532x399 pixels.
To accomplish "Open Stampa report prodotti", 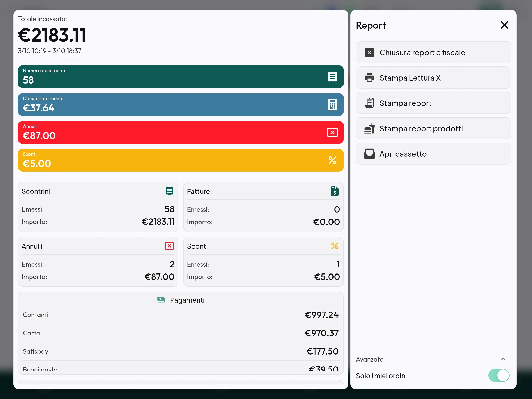I will click(x=433, y=128).
